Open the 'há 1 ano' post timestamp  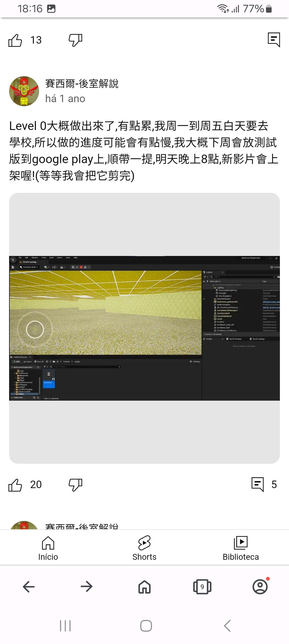(65, 99)
